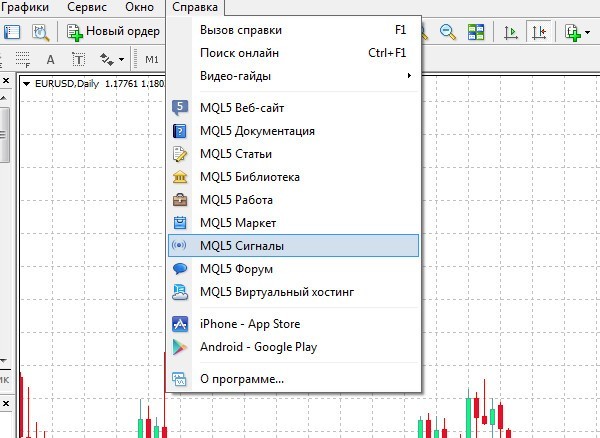Viewport: 600px width, 438px height.
Task: Open MQL5 Виртуальный хостинг entry
Action: click(293, 292)
